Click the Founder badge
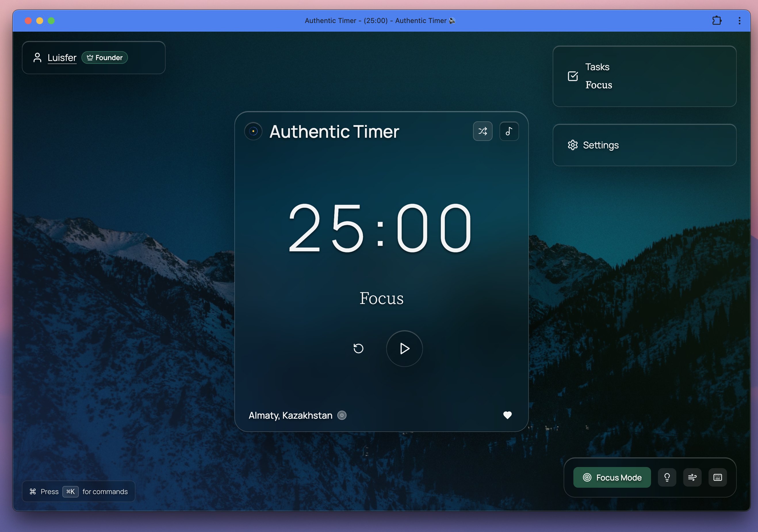This screenshot has width=758, height=532. [105, 58]
